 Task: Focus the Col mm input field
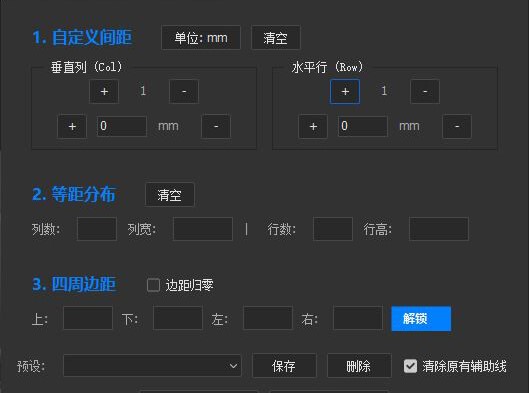(x=122, y=126)
